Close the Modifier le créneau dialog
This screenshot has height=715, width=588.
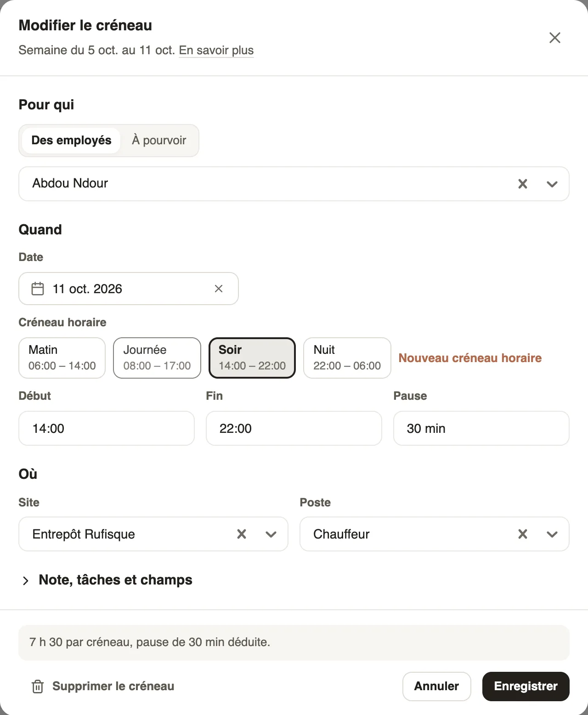coord(555,38)
